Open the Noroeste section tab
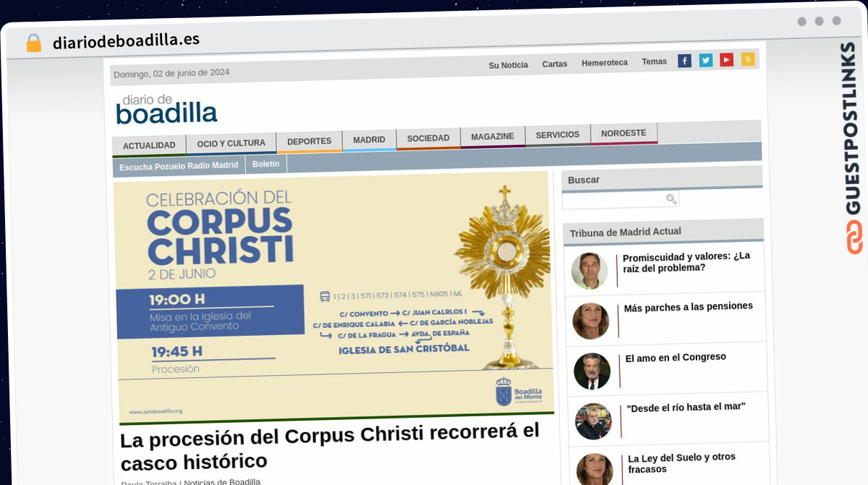 click(624, 133)
